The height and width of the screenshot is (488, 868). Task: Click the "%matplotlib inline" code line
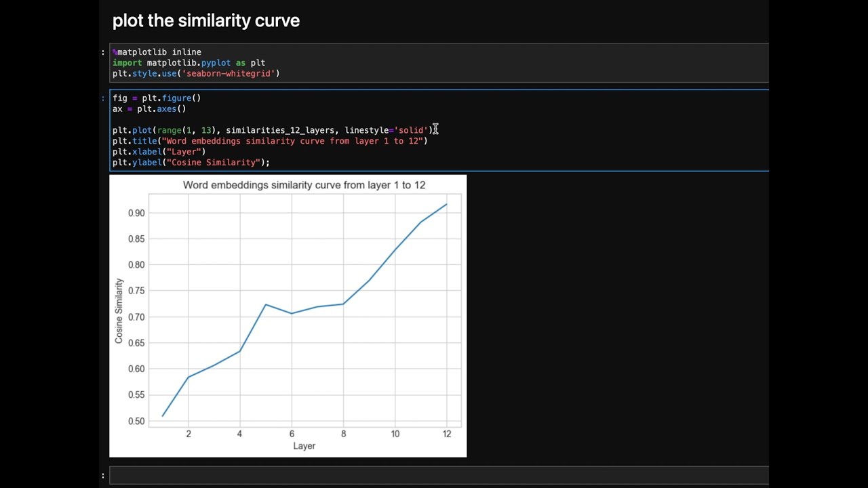pyautogui.click(x=157, y=52)
